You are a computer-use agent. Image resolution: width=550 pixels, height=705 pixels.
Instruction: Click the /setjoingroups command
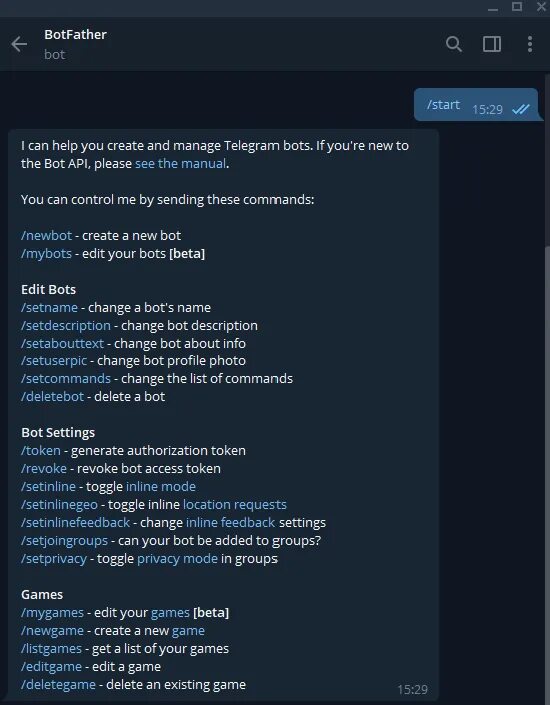64,540
